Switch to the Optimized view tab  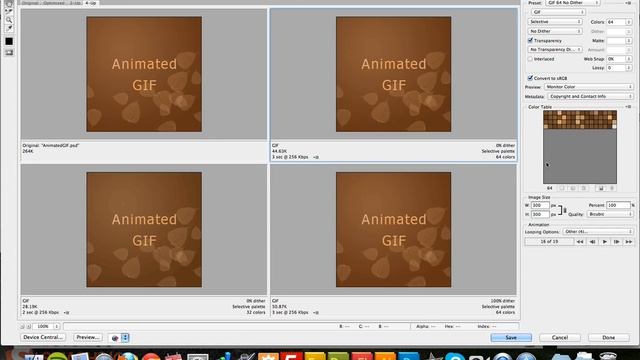53,3
